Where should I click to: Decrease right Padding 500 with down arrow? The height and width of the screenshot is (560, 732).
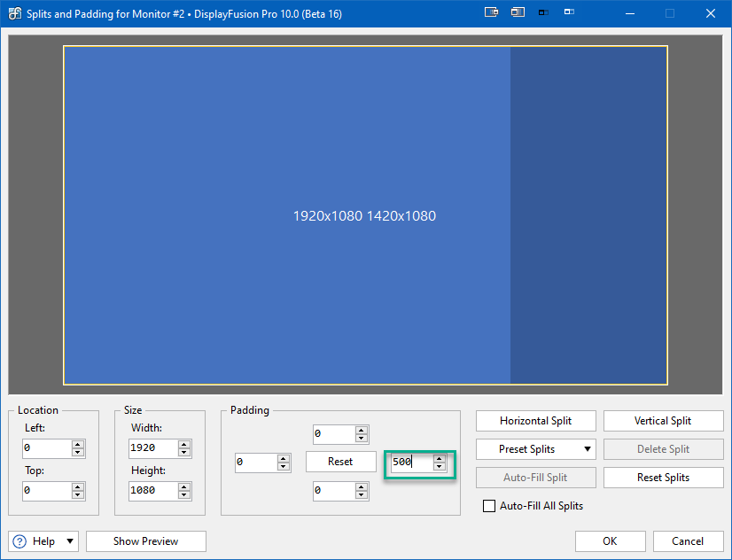click(439, 467)
